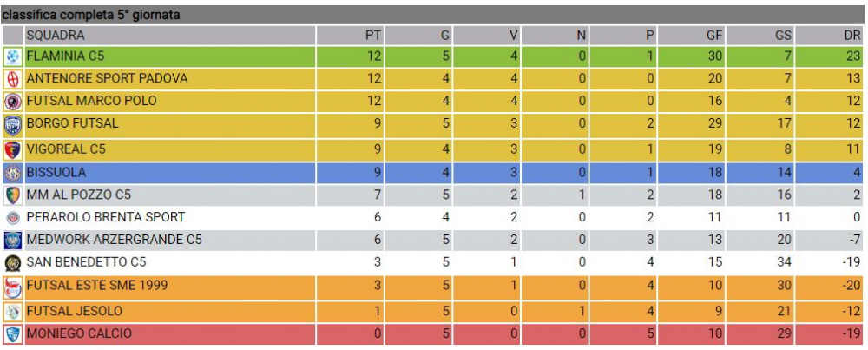Click the Flaminia C5 team logo
The image size is (868, 350).
(x=12, y=56)
